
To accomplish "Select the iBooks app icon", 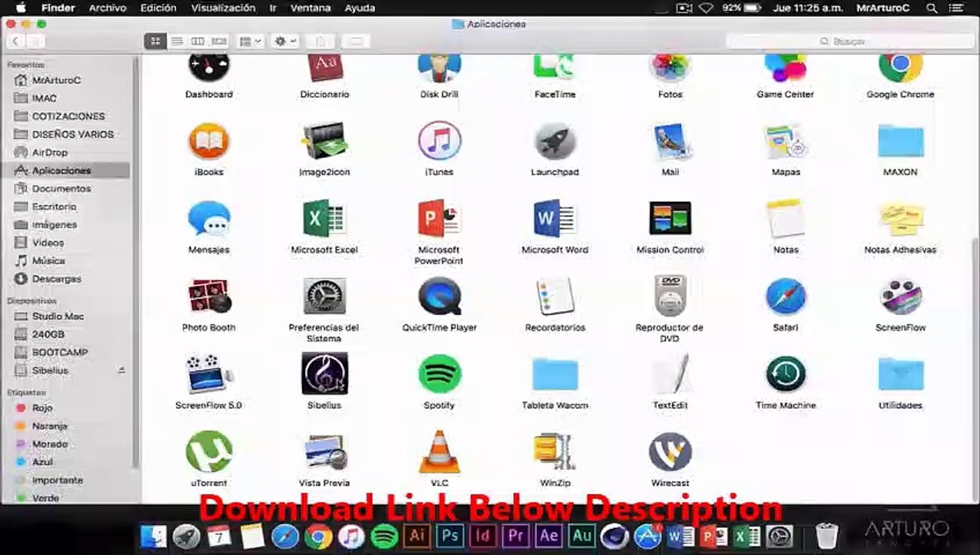I will (x=209, y=142).
